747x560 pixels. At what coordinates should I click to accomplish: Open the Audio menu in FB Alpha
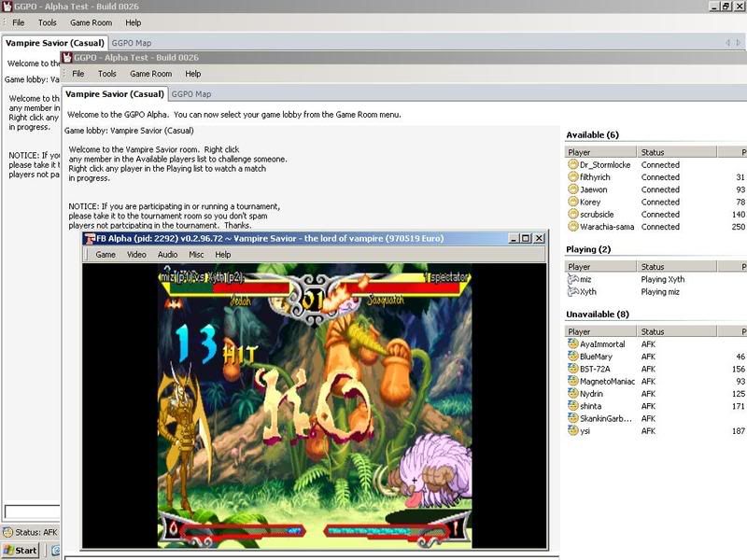tap(168, 255)
